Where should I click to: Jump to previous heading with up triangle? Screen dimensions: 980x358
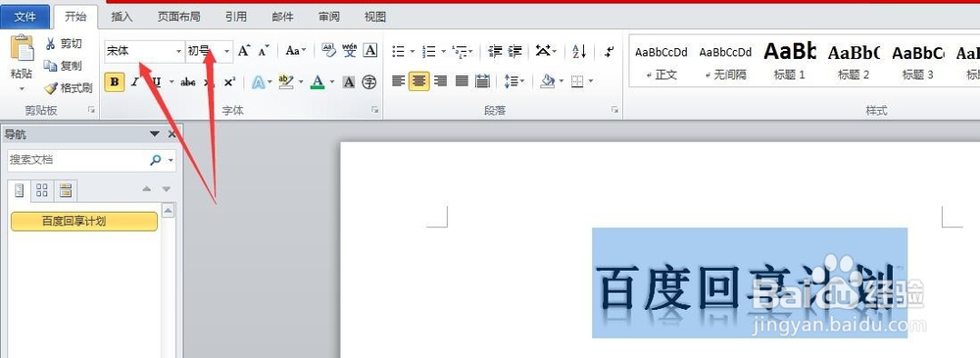(x=146, y=189)
